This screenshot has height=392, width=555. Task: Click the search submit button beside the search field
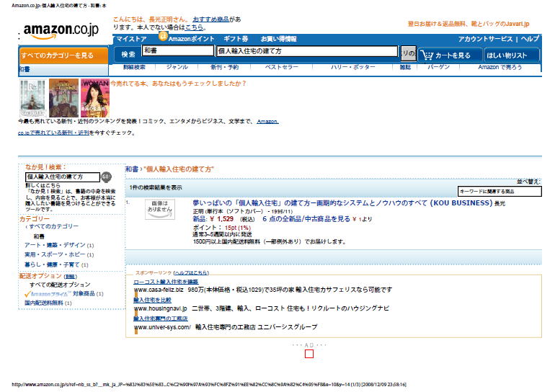(409, 53)
